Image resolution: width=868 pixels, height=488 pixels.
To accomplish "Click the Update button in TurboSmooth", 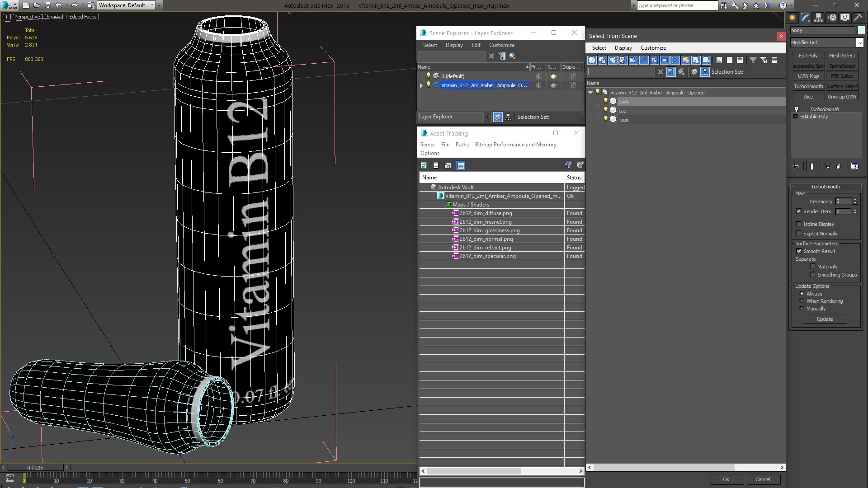I will pos(825,319).
